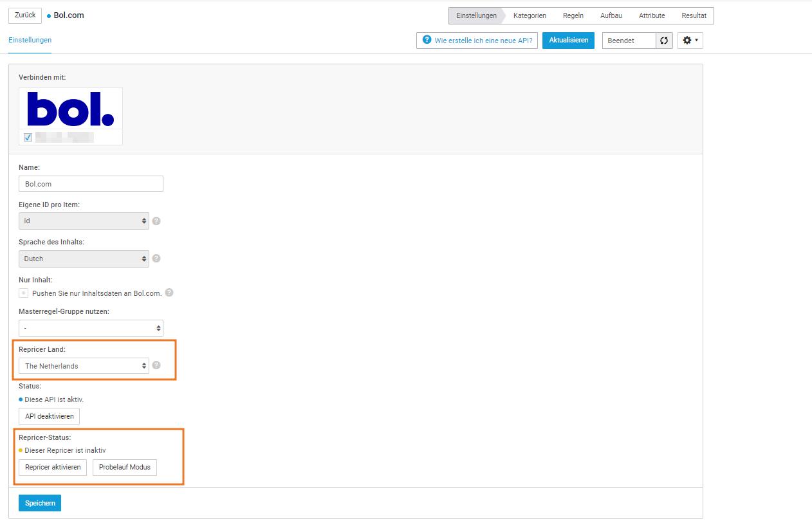The height and width of the screenshot is (530, 812).
Task: Click Probelauf Modus button
Action: 125,467
